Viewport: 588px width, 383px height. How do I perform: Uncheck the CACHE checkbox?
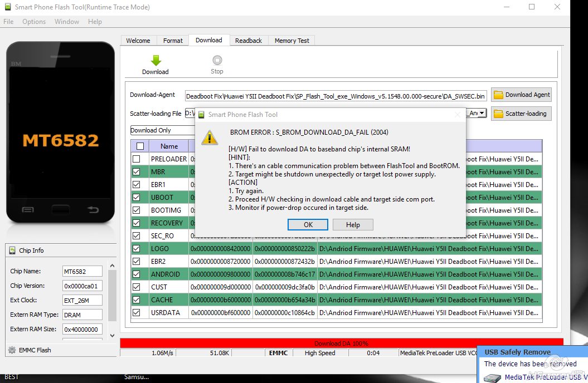coord(137,299)
